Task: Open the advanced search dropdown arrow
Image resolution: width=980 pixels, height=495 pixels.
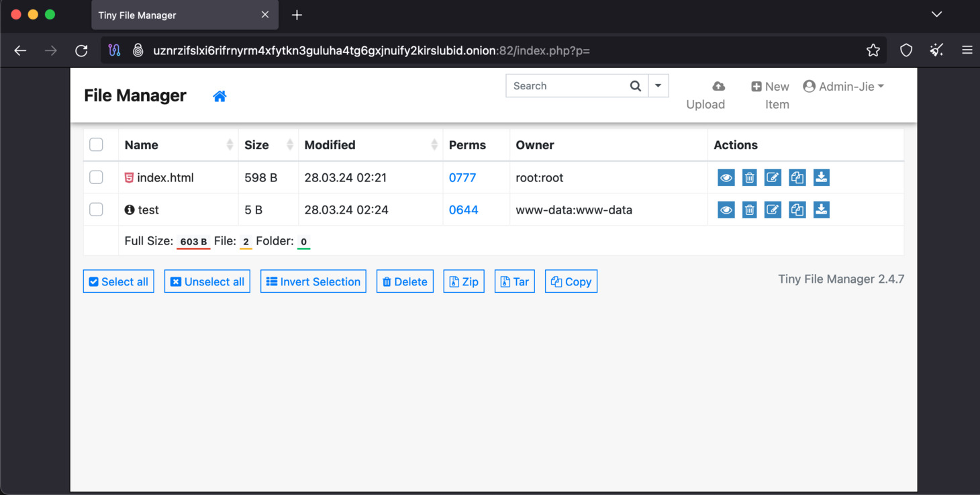Action: coord(658,86)
